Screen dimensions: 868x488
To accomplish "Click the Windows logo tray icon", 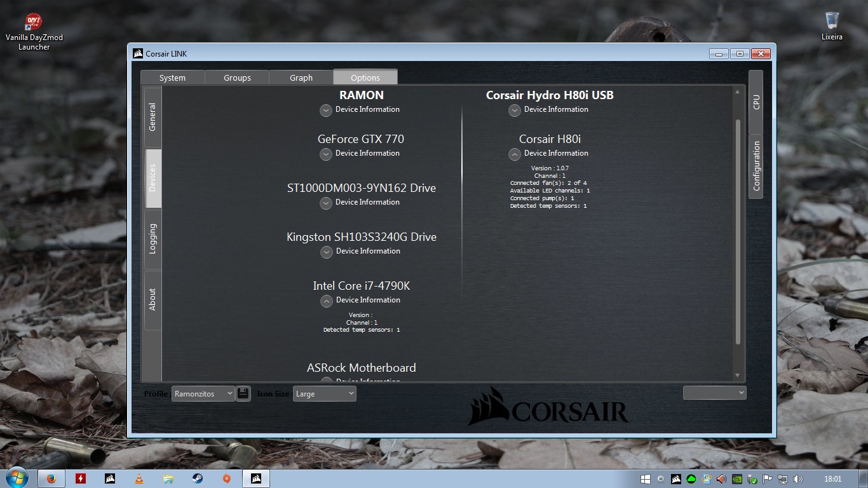I will click(x=646, y=479).
